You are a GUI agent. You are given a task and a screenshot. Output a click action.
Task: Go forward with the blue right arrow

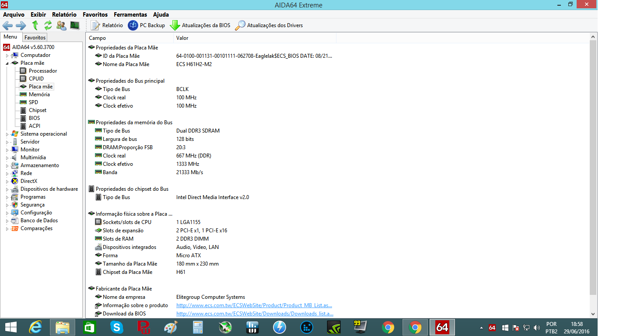click(x=21, y=25)
